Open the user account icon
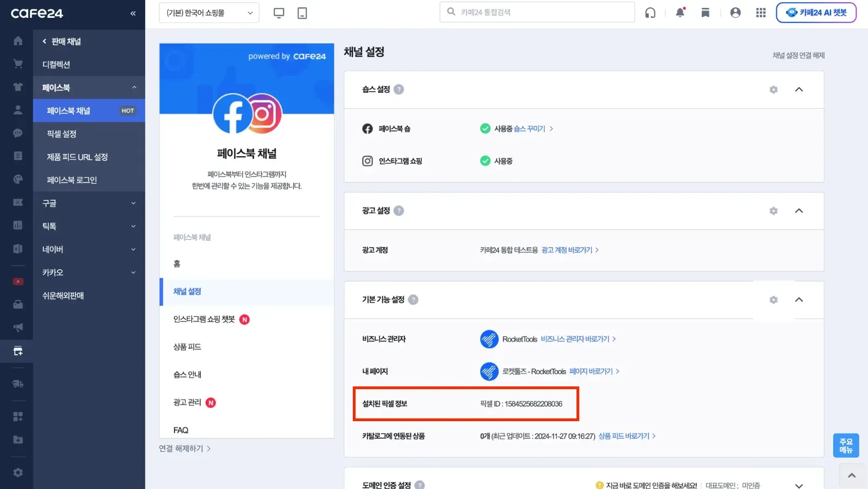 tap(736, 12)
